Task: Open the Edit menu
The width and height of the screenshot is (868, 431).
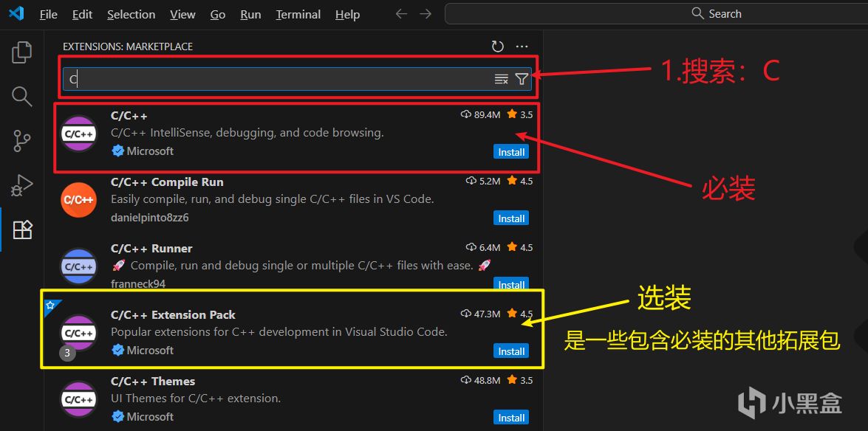Action: point(82,14)
